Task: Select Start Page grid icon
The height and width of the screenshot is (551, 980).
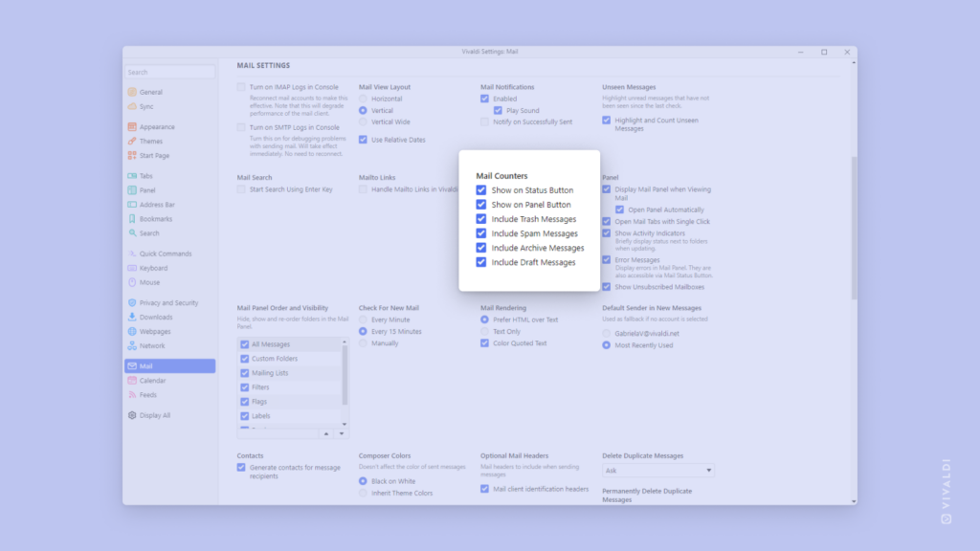Action: coord(132,156)
